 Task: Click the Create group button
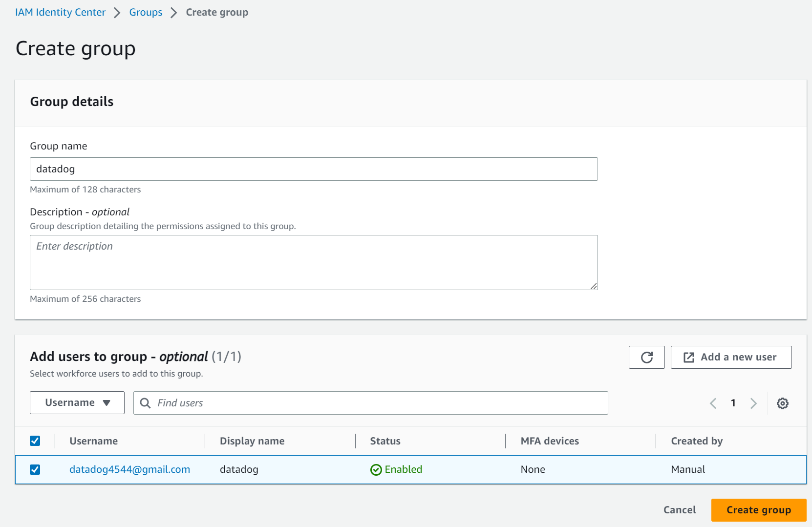pyautogui.click(x=759, y=510)
